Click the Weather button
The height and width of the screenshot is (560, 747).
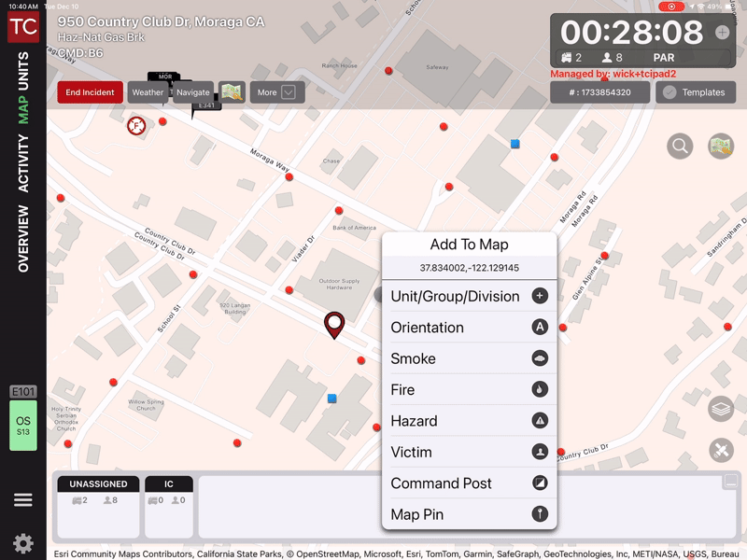(x=148, y=92)
